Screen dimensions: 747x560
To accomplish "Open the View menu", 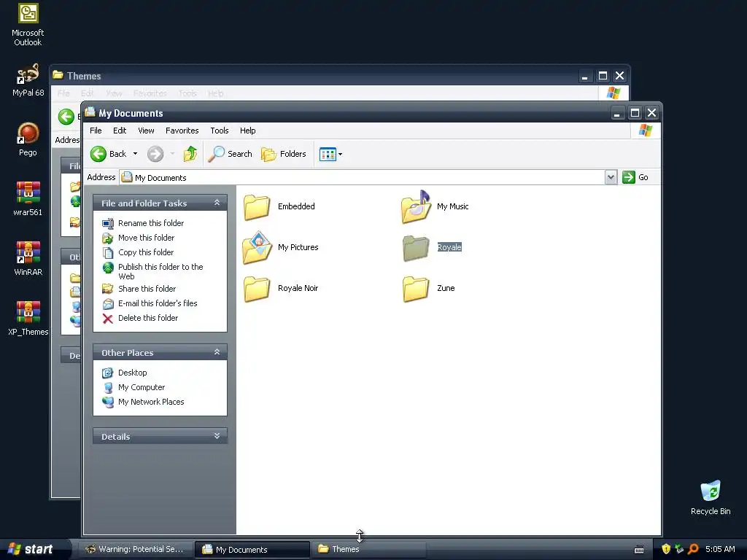I will (146, 131).
